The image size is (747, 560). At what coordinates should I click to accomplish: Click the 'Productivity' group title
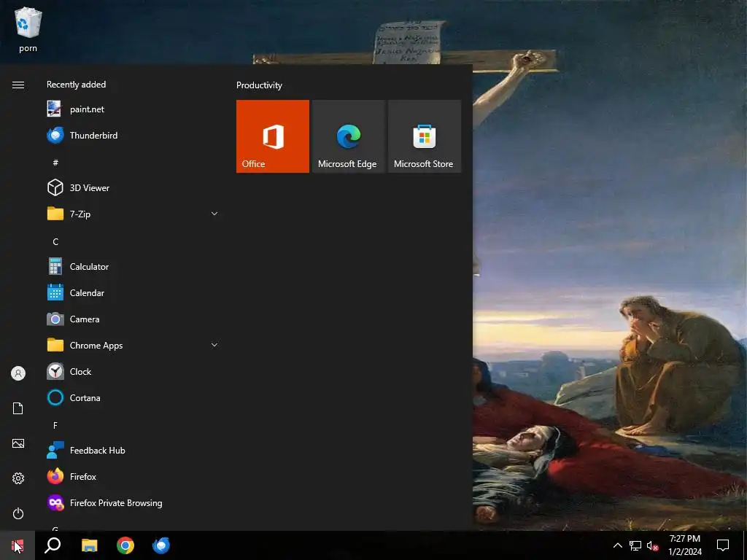coord(259,85)
